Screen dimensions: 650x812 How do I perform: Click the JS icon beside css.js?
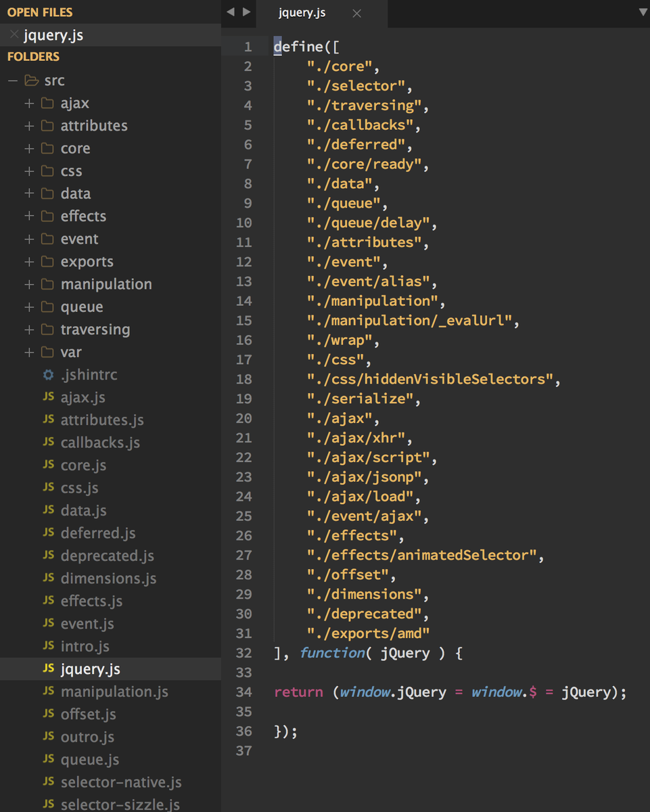[x=48, y=487]
